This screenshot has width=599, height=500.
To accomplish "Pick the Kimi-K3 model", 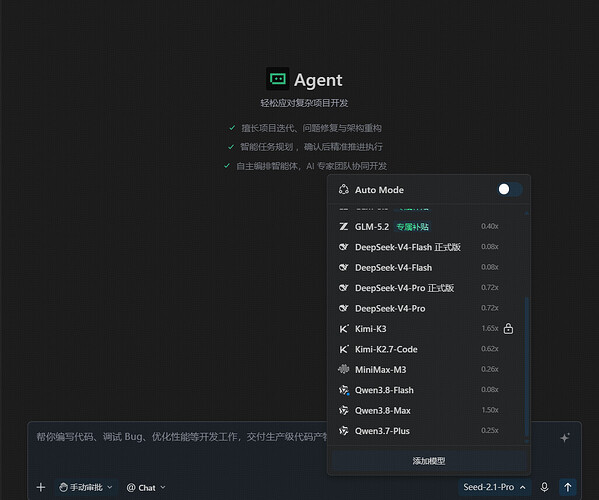I will tap(426, 328).
